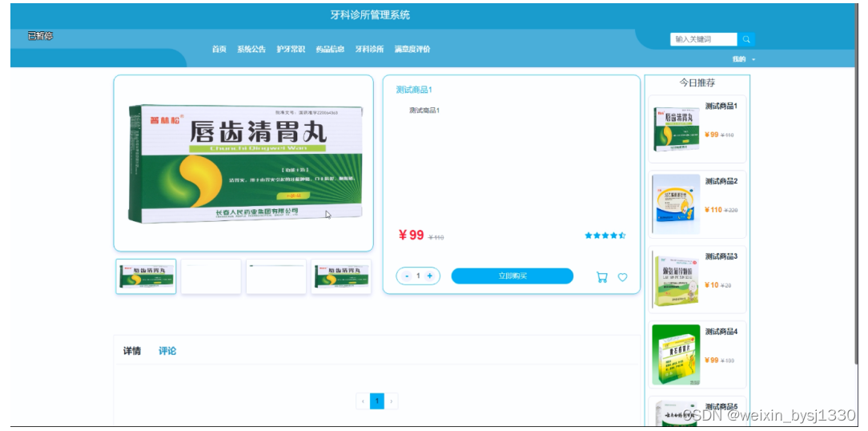Click the star rating icons
The width and height of the screenshot is (868, 431).
(x=605, y=236)
